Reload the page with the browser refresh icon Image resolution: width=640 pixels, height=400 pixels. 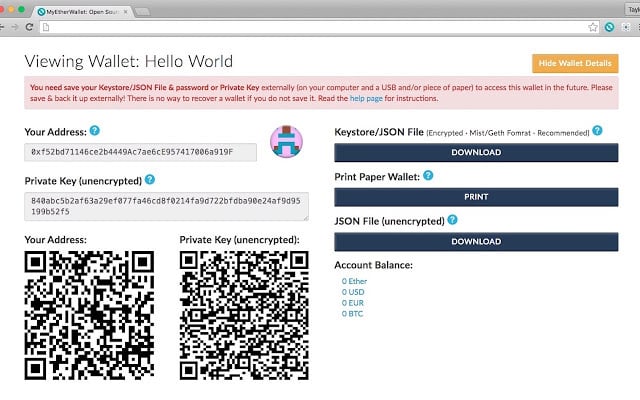coord(29,27)
